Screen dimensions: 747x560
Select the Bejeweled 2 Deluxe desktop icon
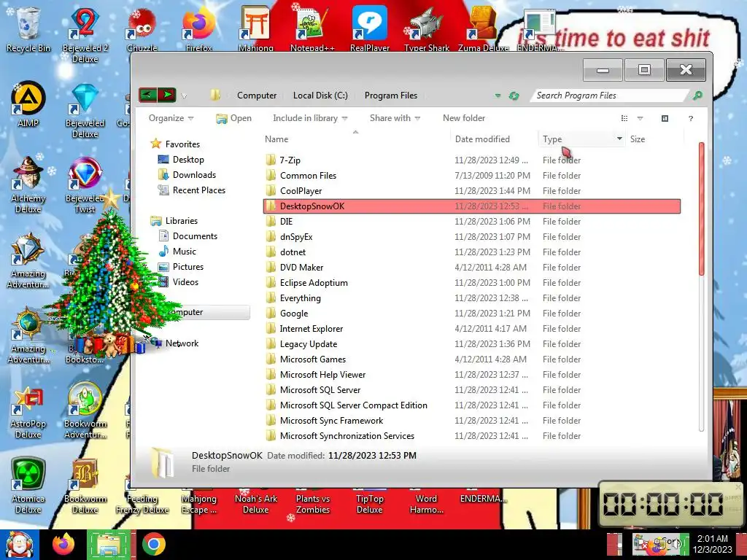click(x=85, y=34)
